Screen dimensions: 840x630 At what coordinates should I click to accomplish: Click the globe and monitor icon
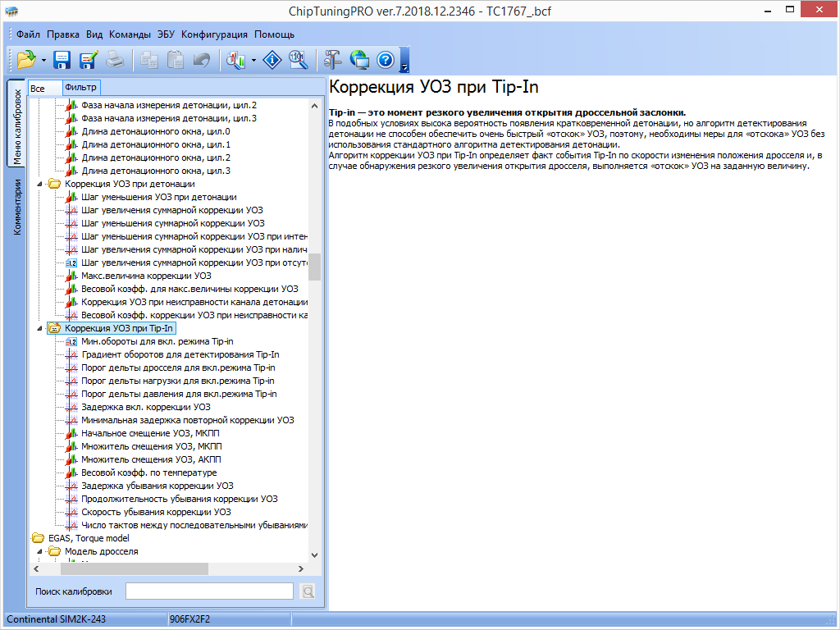[x=359, y=59]
